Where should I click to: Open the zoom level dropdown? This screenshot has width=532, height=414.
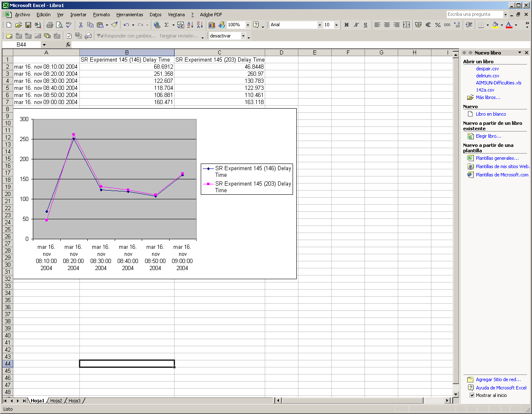(248, 25)
